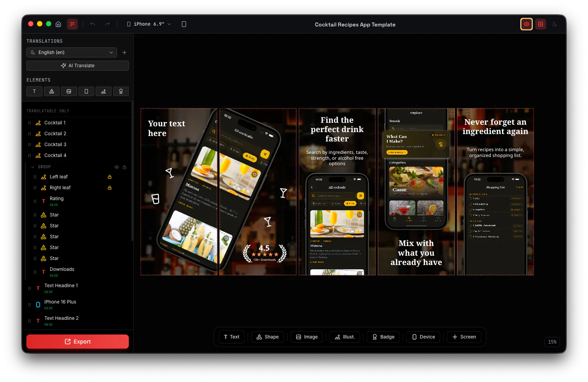This screenshot has height=382, width=588.
Task: Click the Device button in bottom toolbar
Action: pyautogui.click(x=423, y=337)
